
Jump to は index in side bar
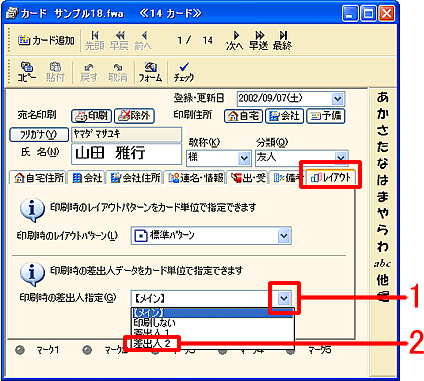coord(383,180)
